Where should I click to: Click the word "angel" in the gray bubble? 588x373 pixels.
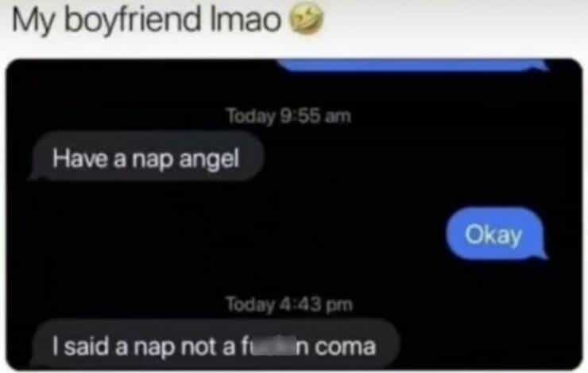(209, 159)
